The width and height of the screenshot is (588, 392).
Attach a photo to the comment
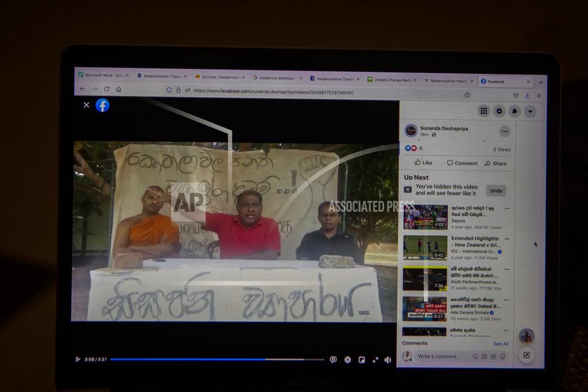pos(485,357)
